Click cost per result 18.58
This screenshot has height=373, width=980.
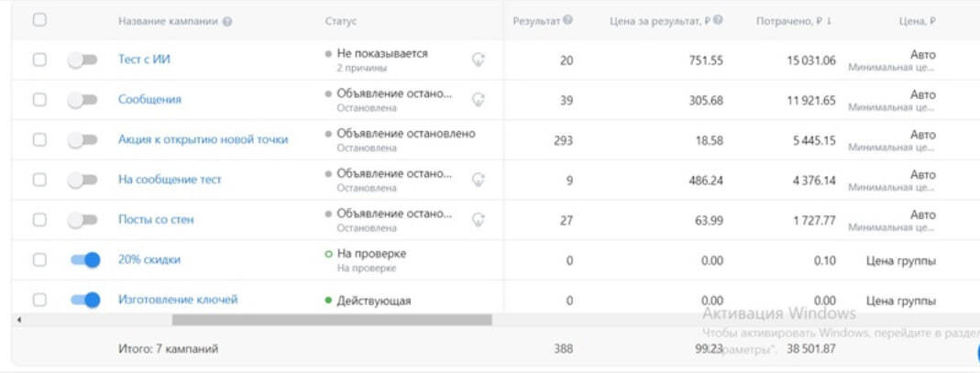click(710, 140)
